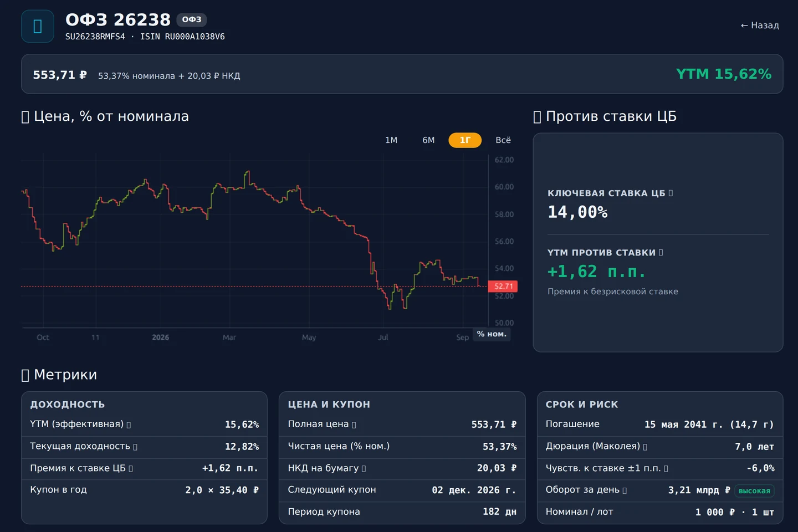Click '15,62%' in the YTM (эффективная) row
Screen dimensions: 798x532
pyautogui.click(x=242, y=424)
